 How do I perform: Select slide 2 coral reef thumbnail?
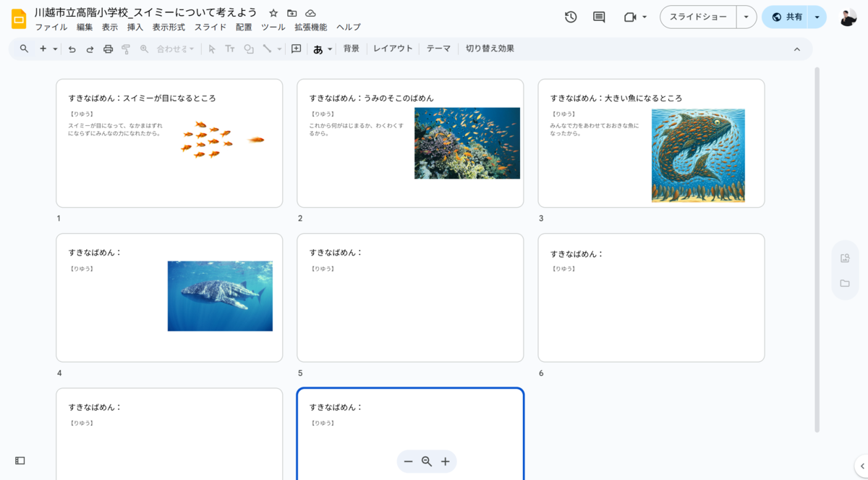pos(410,143)
